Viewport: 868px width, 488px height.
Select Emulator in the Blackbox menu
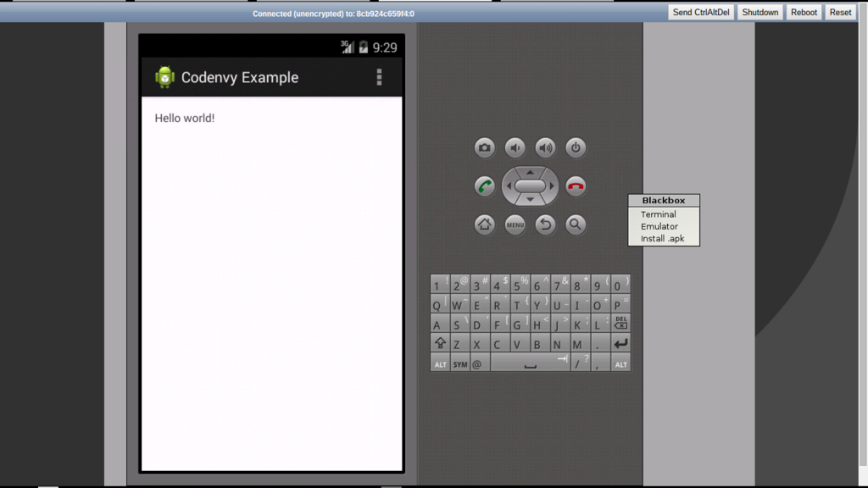pos(664,226)
